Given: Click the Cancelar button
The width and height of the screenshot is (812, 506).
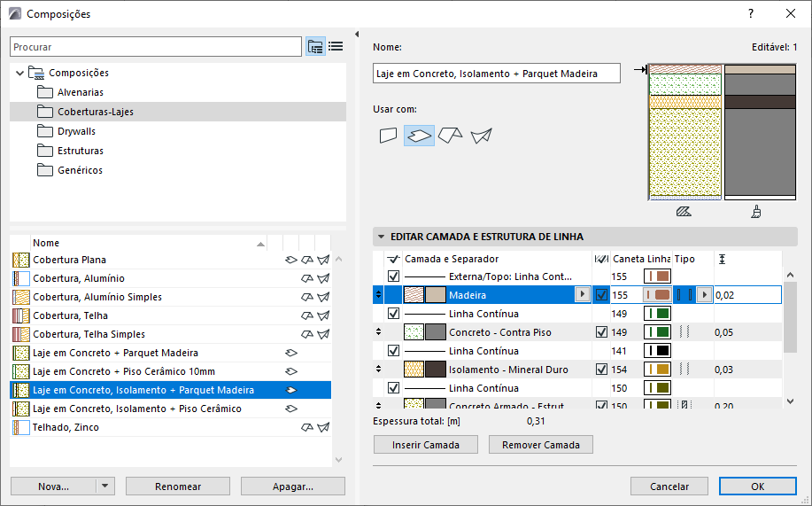Looking at the screenshot, I should [669, 487].
